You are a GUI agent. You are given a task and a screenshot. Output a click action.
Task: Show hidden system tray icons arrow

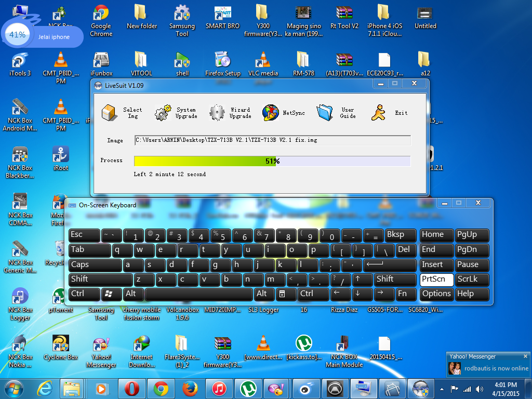point(442,389)
